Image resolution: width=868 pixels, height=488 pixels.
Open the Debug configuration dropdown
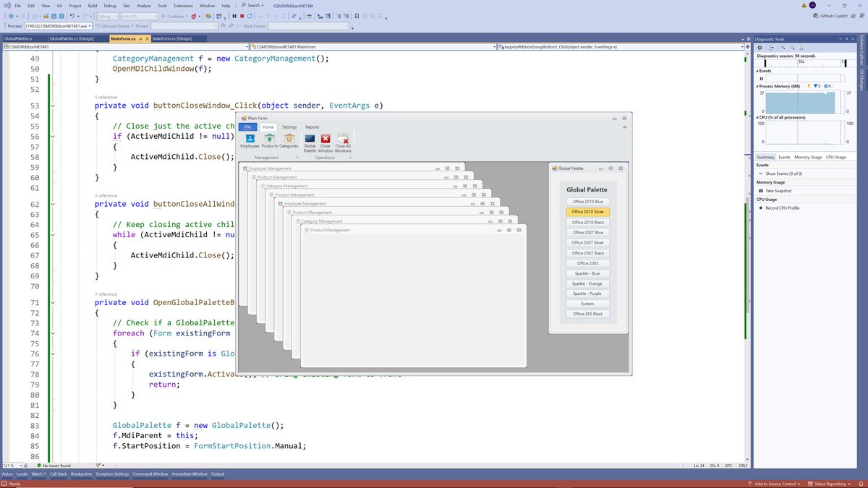pos(107,16)
